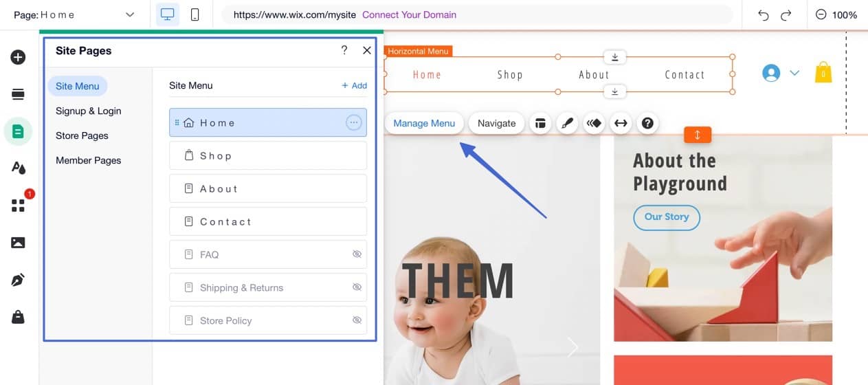Open the member account chevron dropdown
The image size is (868, 385).
click(x=794, y=73)
